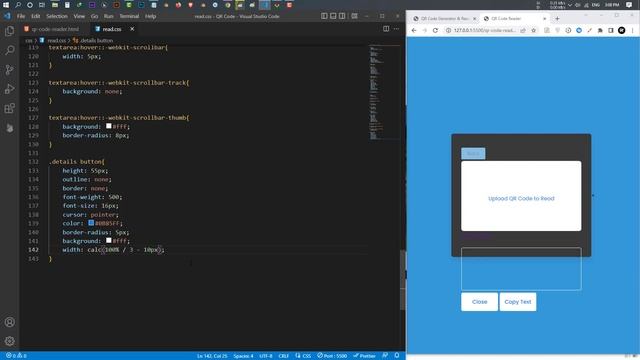
Task: Click Ln 142, Col 25 in status bar
Action: (212, 356)
